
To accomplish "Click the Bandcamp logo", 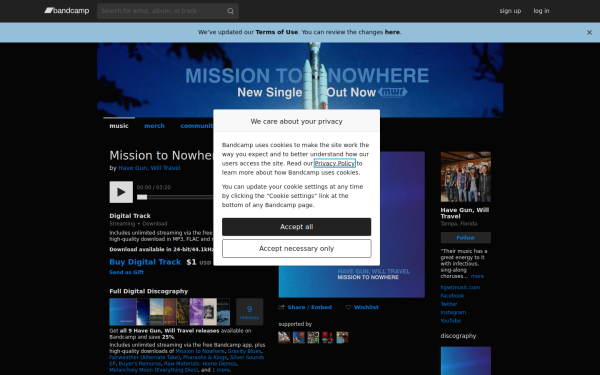I will pyautogui.click(x=67, y=11).
